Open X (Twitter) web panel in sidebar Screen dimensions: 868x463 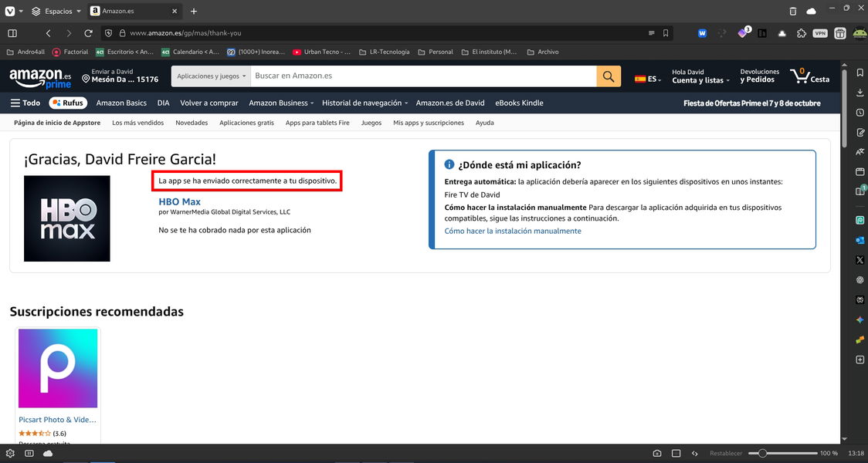[x=860, y=259]
